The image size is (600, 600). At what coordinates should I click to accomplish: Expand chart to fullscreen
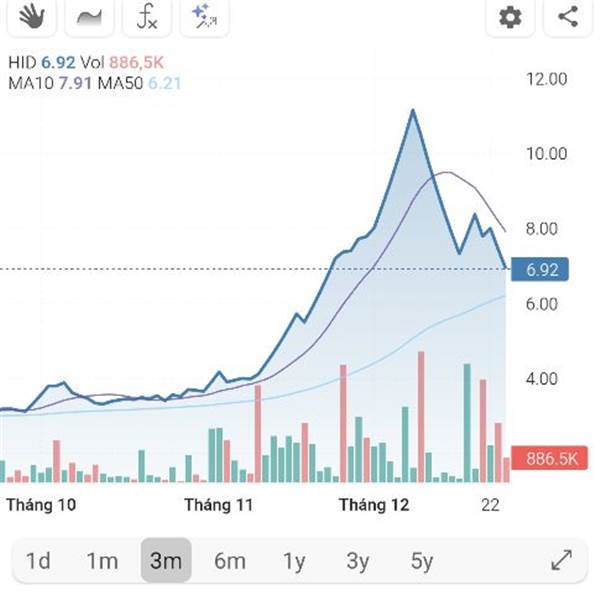562,561
